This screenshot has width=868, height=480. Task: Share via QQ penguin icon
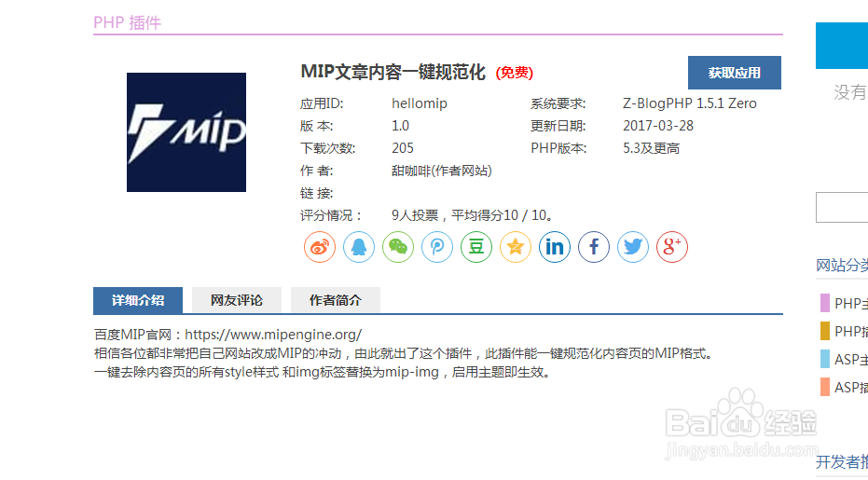pos(359,247)
